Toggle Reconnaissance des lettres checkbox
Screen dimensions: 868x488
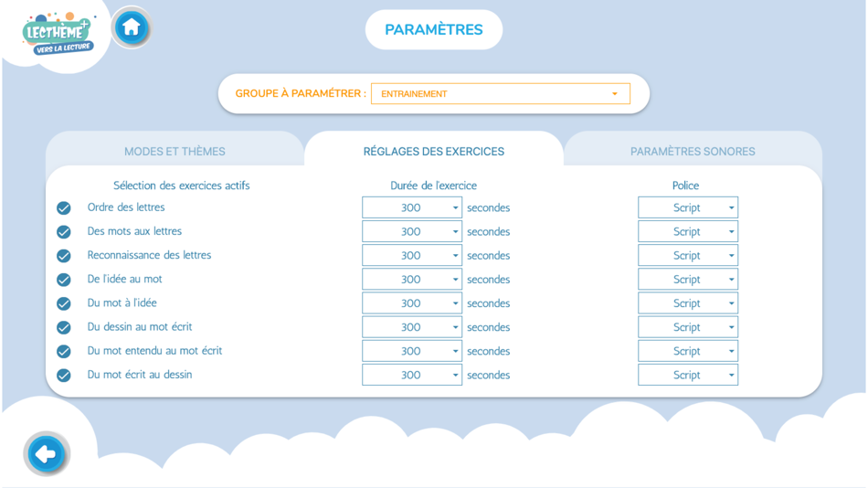[64, 255]
